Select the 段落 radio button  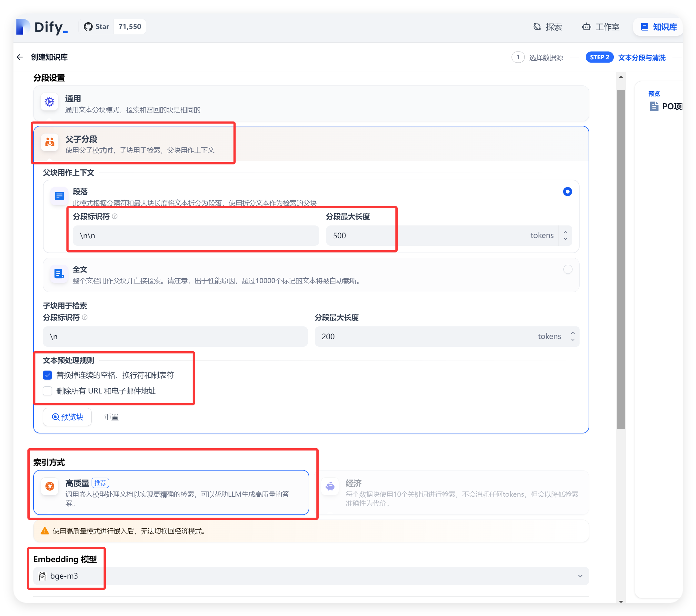567,192
